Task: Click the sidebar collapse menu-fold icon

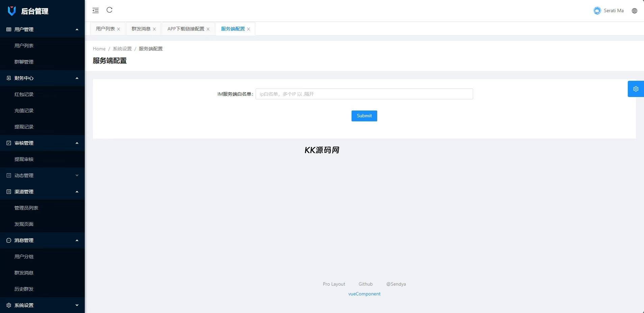Action: tap(96, 10)
